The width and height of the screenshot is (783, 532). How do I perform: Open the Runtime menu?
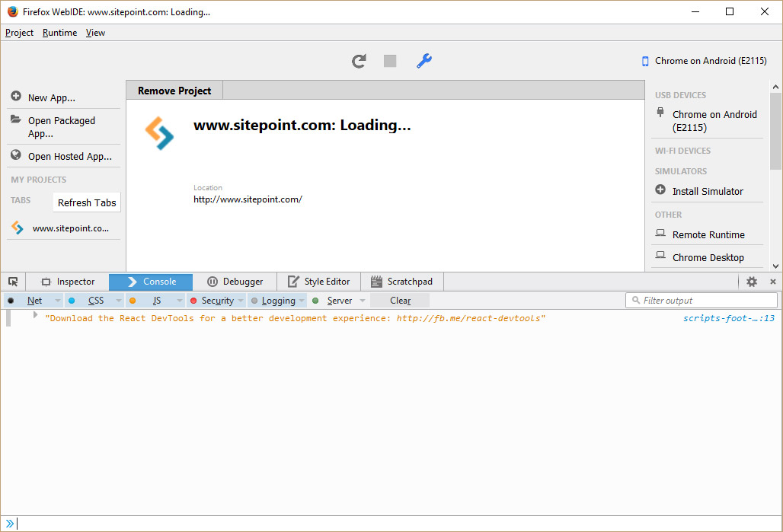click(x=59, y=33)
